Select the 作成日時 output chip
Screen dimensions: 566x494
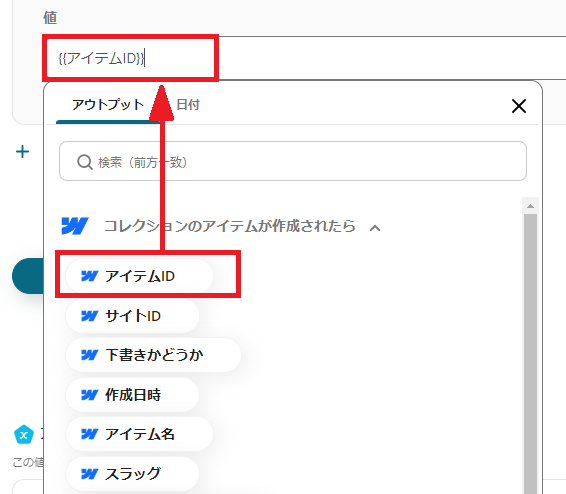pos(132,395)
